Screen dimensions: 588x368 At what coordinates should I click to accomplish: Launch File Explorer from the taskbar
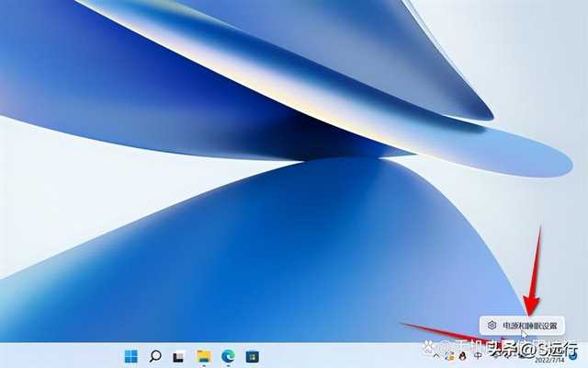(204, 355)
